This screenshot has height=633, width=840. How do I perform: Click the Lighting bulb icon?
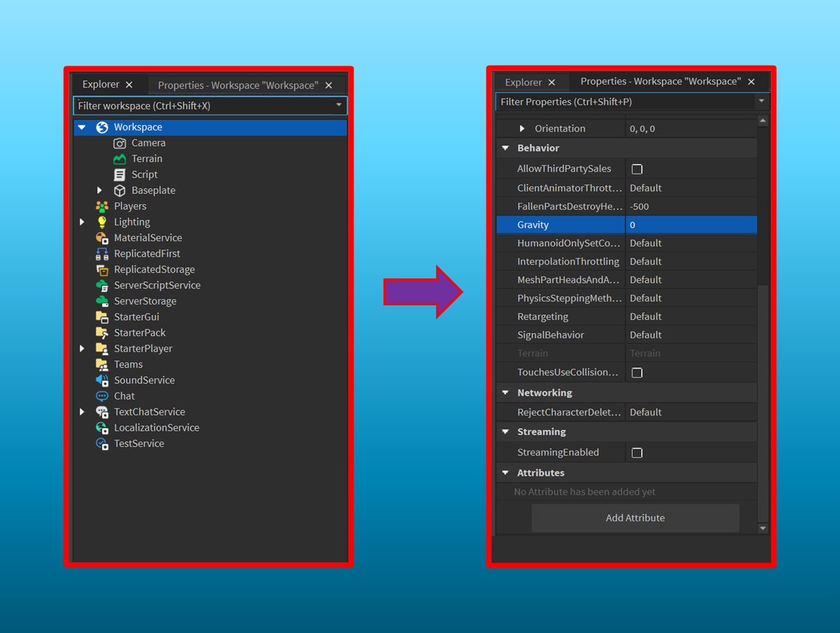102,222
